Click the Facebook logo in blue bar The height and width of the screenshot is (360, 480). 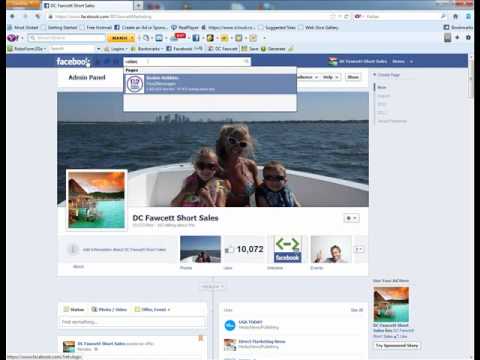pos(73,62)
